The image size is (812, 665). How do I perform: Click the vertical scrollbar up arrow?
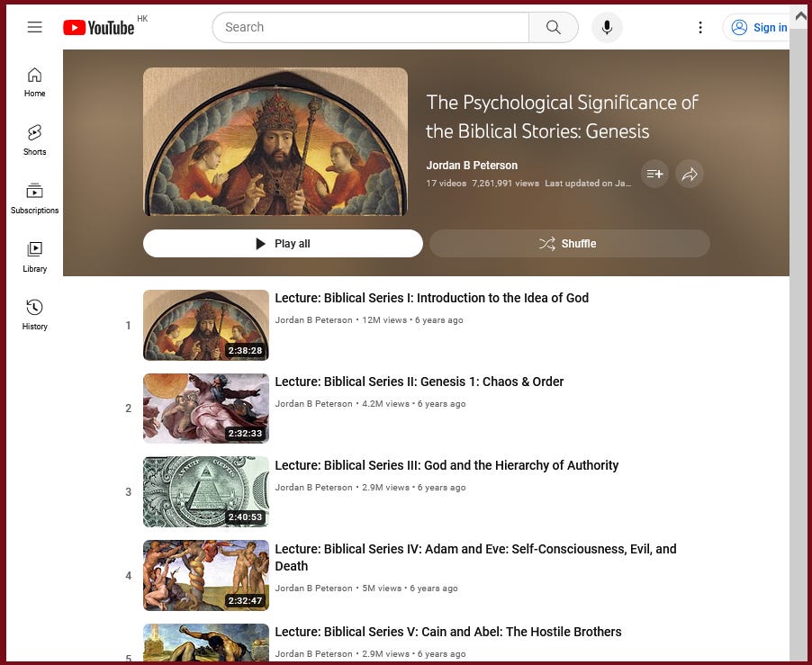pos(800,16)
